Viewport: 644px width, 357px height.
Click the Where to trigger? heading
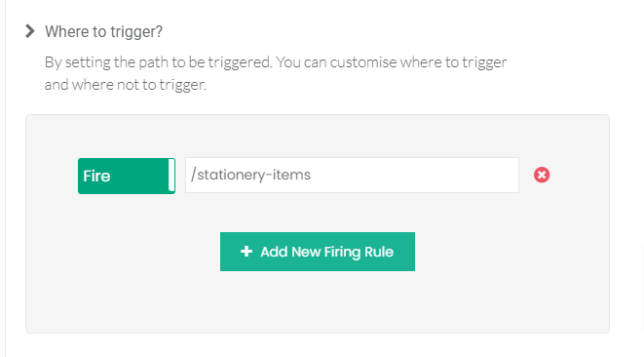(x=103, y=31)
